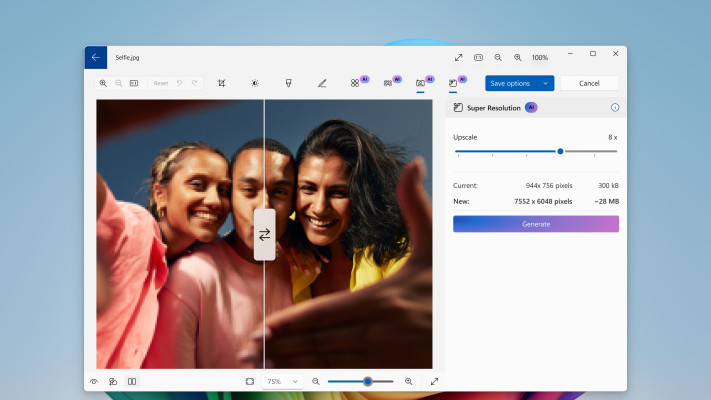Image resolution: width=711 pixels, height=400 pixels.
Task: Click the ~28 MB new file size
Action: coord(607,201)
